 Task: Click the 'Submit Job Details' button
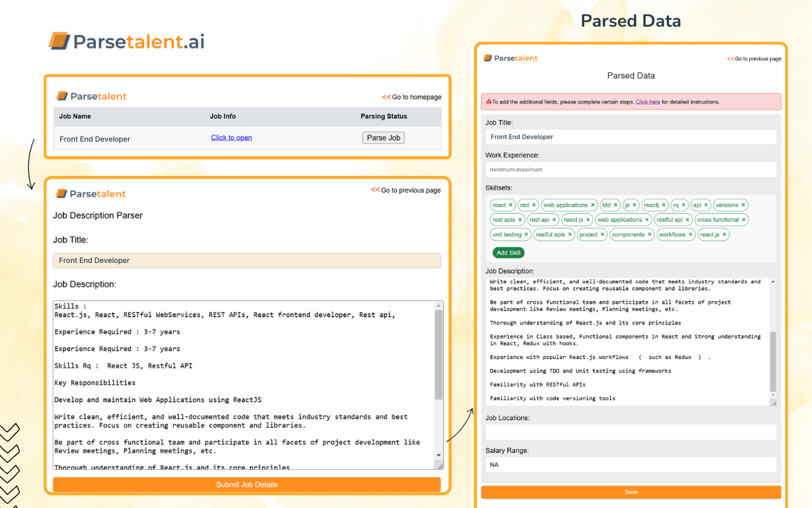click(x=247, y=485)
